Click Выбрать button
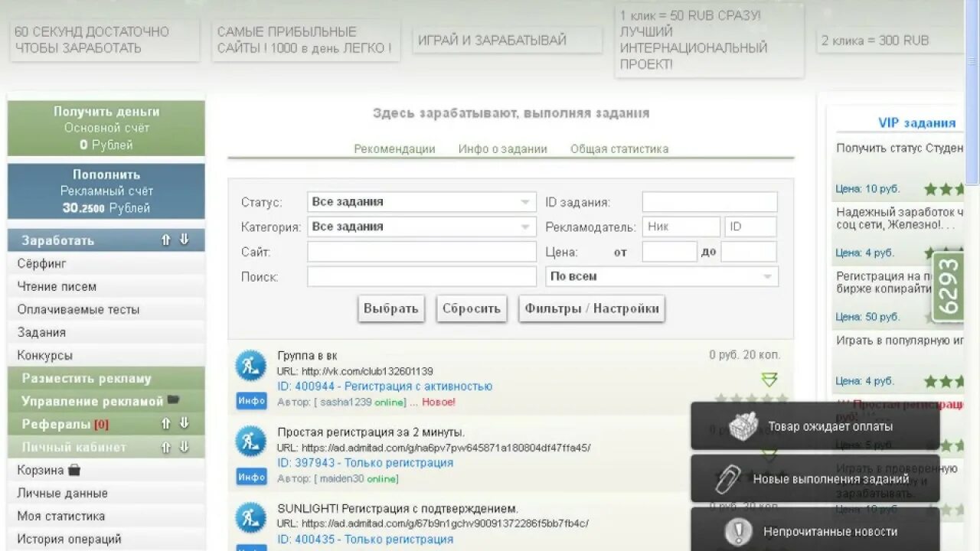980x551 pixels. click(390, 308)
